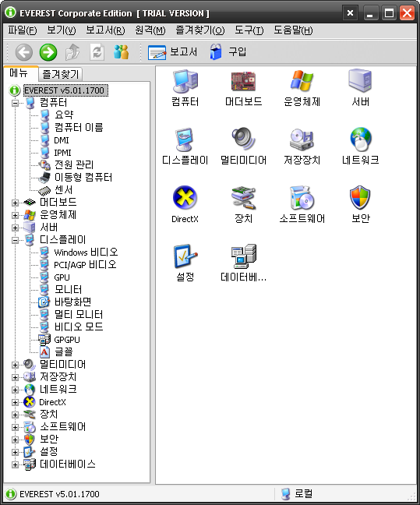This screenshot has width=420, height=505.
Task: Click the 구입 toolbar button
Action: 228,52
